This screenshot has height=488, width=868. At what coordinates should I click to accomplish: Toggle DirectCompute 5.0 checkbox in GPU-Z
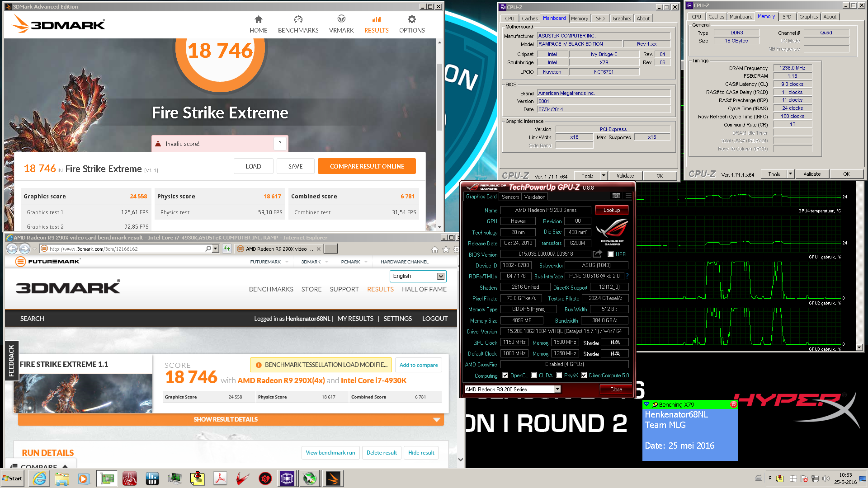584,375
